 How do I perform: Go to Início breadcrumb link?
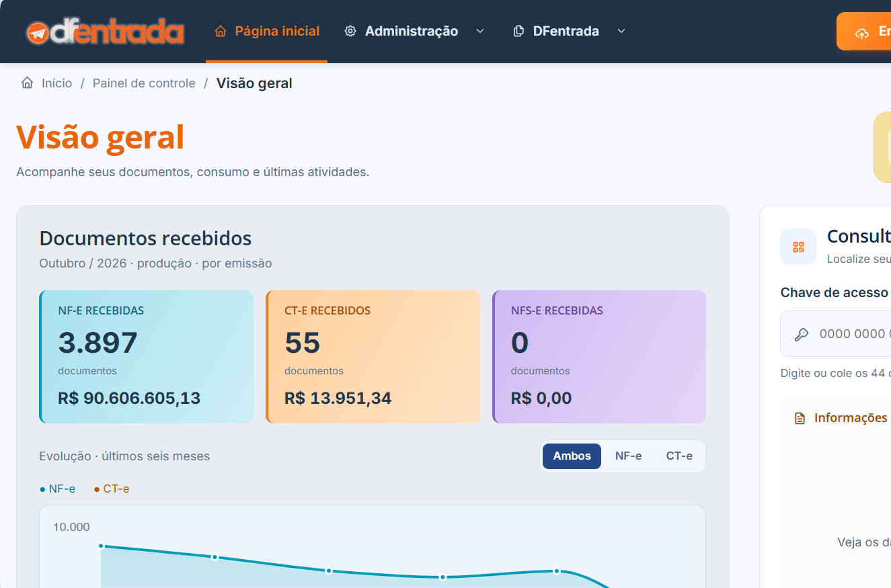tap(56, 83)
